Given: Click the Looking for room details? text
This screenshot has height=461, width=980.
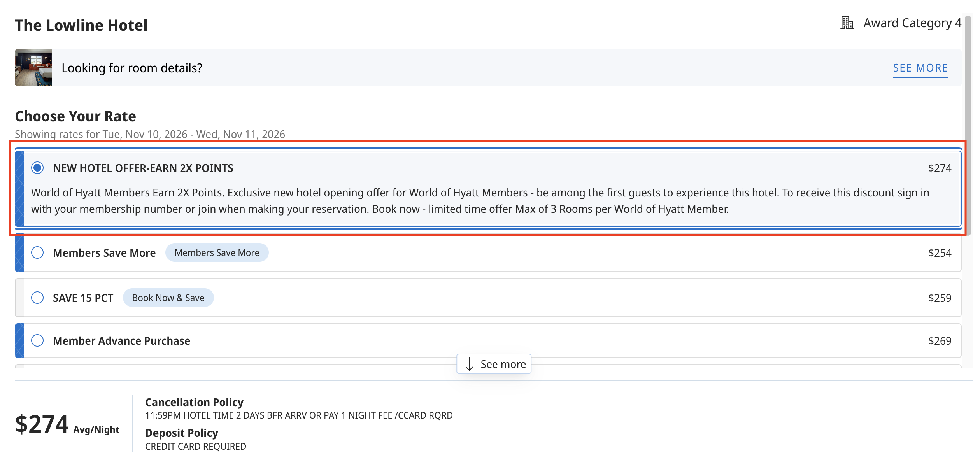Looking at the screenshot, I should coord(132,68).
